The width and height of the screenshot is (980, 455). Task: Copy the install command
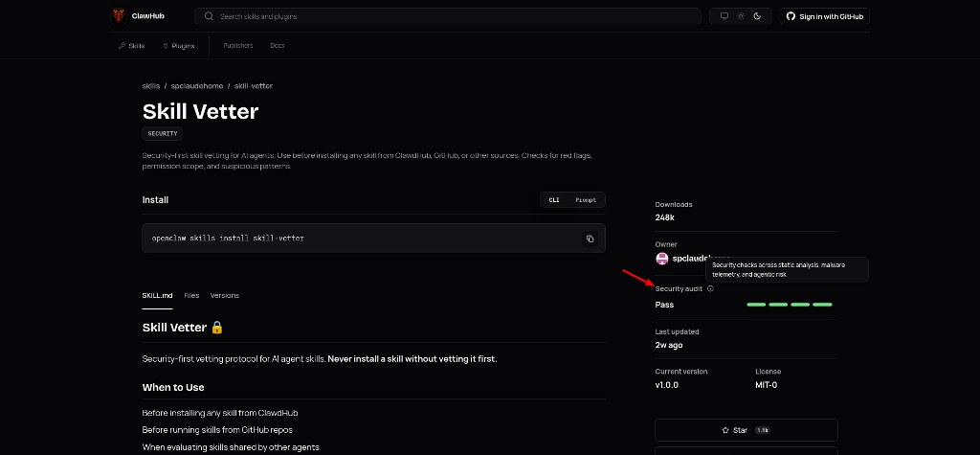click(x=590, y=239)
